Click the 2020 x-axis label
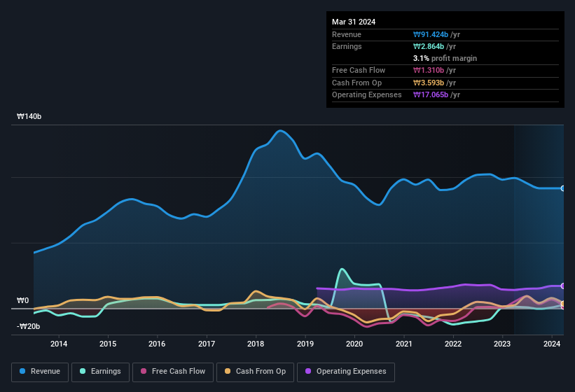 354,344
